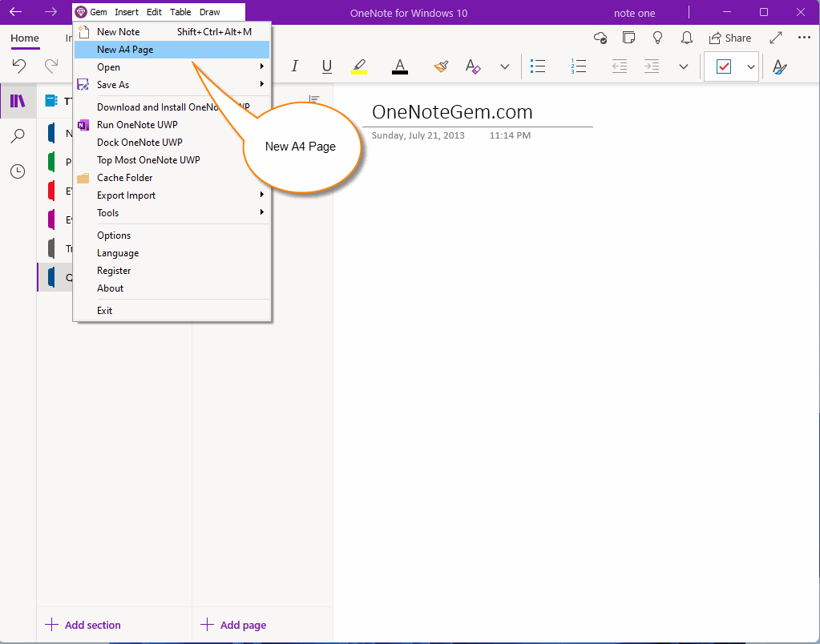Apply underline formatting
Viewport: 820px width, 644px height.
(x=326, y=66)
